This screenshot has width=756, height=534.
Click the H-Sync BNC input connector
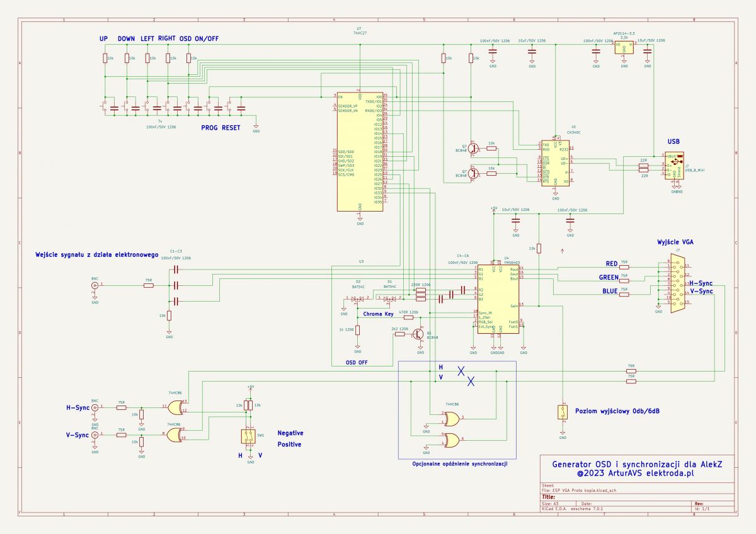(95, 407)
